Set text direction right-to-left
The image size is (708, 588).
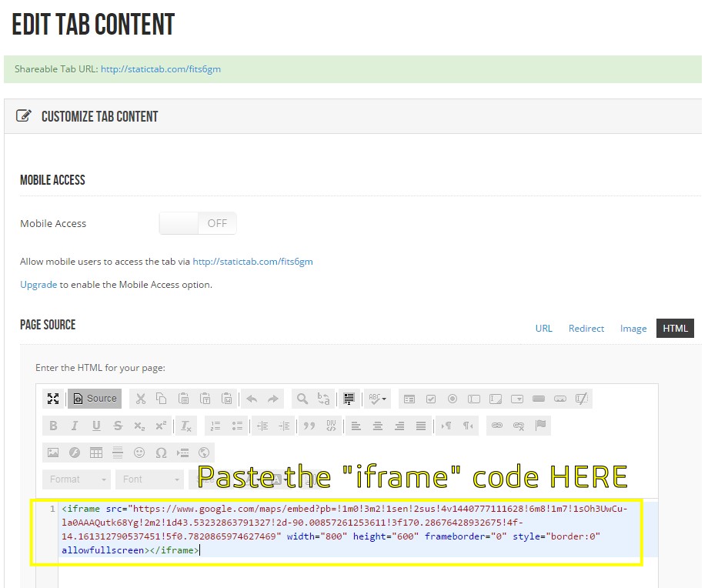468,426
